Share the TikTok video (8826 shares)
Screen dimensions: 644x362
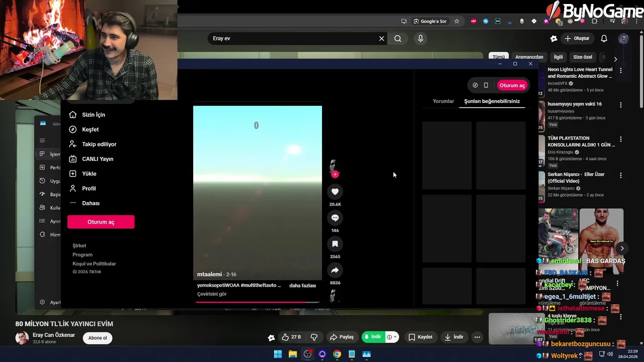[335, 270]
